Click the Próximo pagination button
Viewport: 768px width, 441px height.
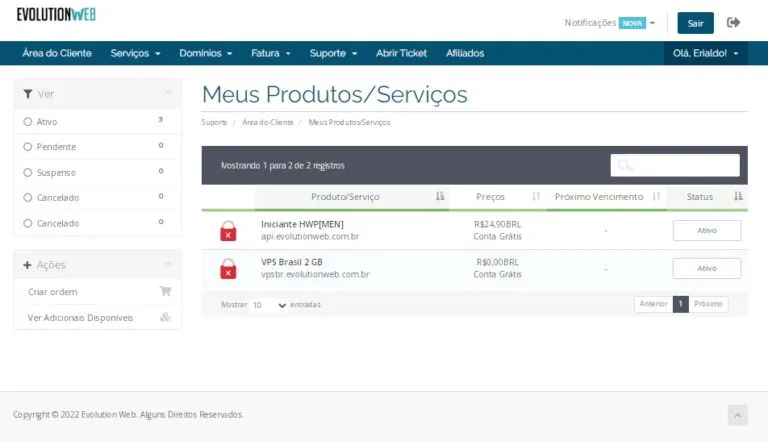pyautogui.click(x=708, y=304)
